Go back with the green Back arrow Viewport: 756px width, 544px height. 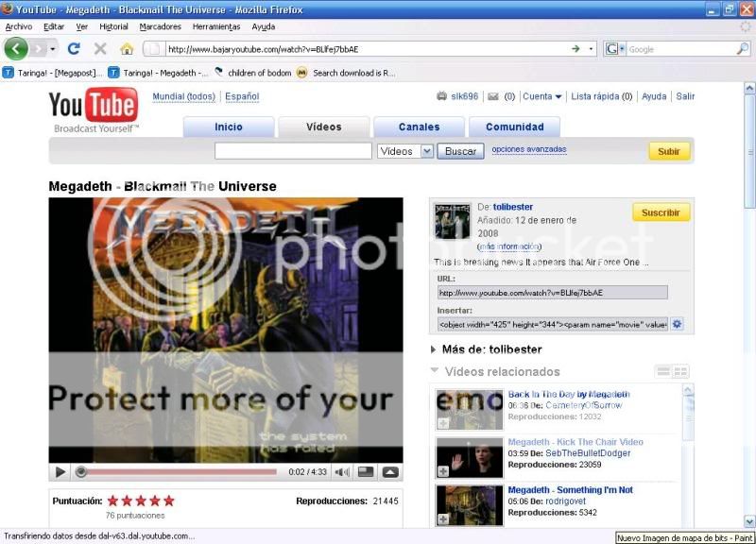click(16, 49)
